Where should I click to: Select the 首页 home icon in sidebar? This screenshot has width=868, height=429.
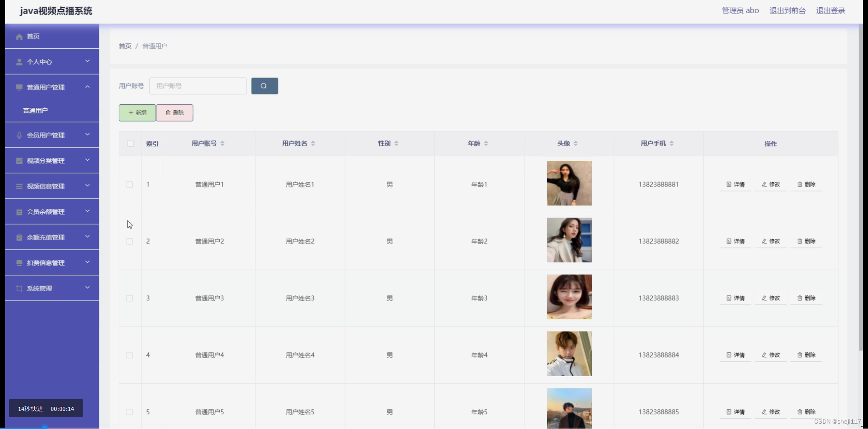pyautogui.click(x=19, y=37)
